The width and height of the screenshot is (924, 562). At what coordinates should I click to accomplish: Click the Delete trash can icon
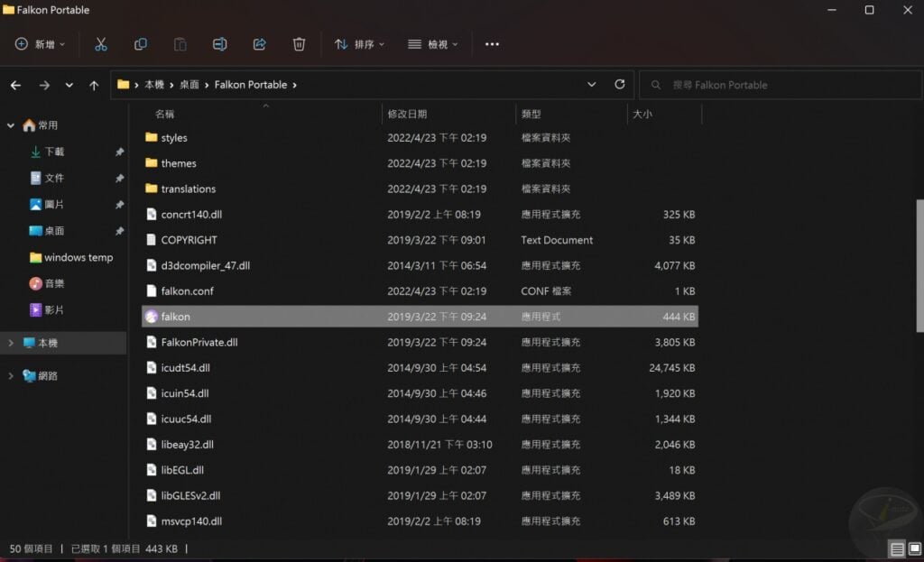click(299, 44)
